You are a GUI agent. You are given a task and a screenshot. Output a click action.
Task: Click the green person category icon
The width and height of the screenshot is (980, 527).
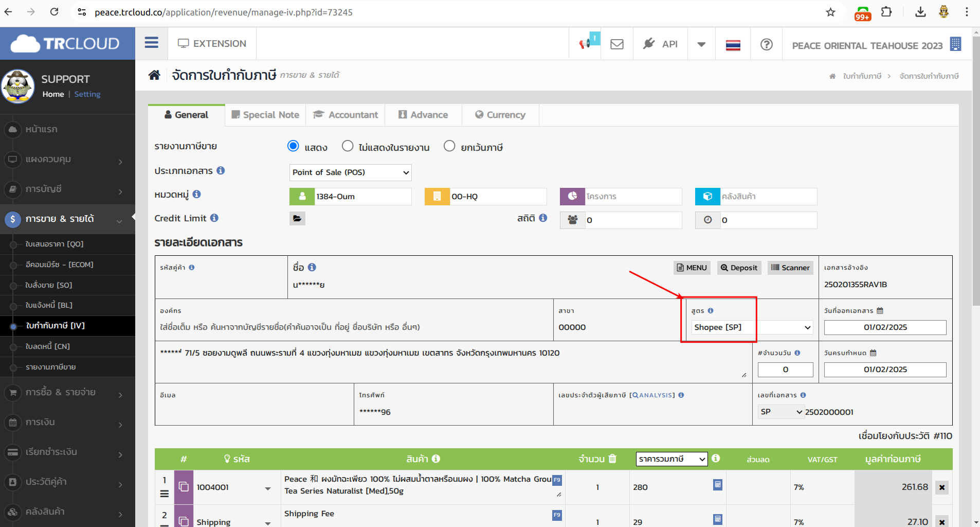pyautogui.click(x=302, y=197)
